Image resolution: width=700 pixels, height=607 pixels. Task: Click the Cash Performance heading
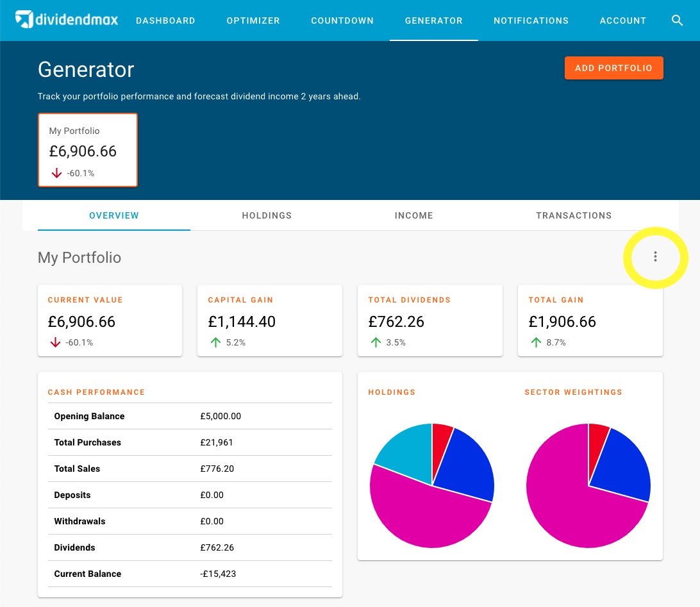pyautogui.click(x=96, y=392)
